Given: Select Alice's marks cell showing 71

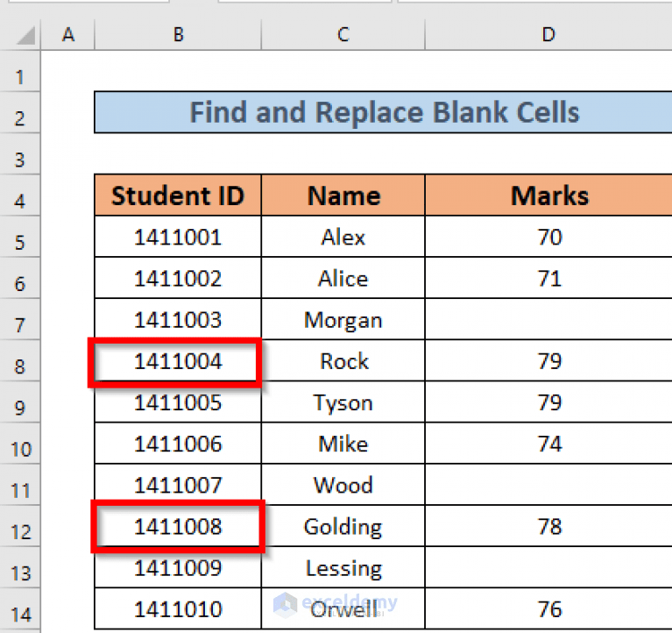Looking at the screenshot, I should [548, 278].
